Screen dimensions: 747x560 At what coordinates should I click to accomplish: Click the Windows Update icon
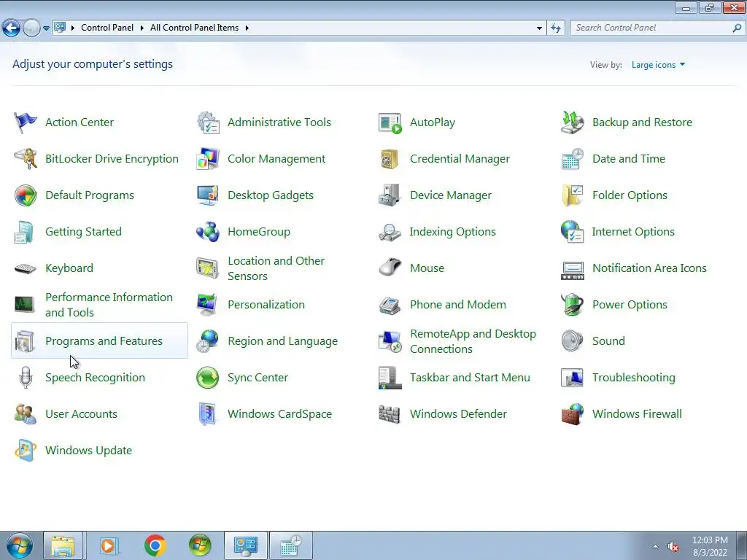pyautogui.click(x=26, y=451)
